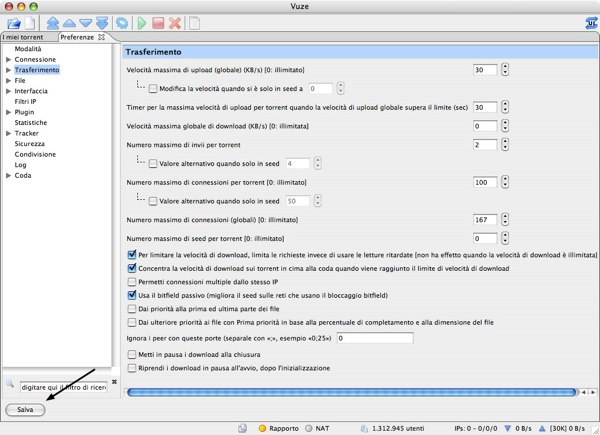Click the upload speed up-arrow in status bar
The width and height of the screenshot is (600, 435).
(542, 428)
